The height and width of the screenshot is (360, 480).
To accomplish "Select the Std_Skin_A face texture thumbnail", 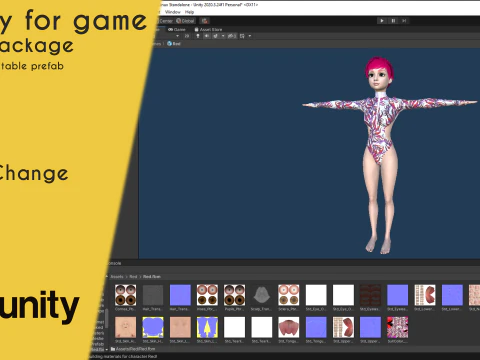I will pyautogui.click(x=125, y=327).
